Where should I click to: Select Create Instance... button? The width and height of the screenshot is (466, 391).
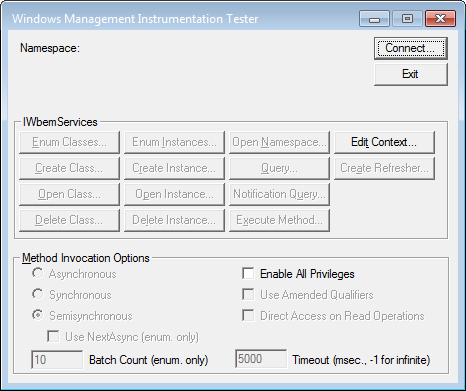174,168
